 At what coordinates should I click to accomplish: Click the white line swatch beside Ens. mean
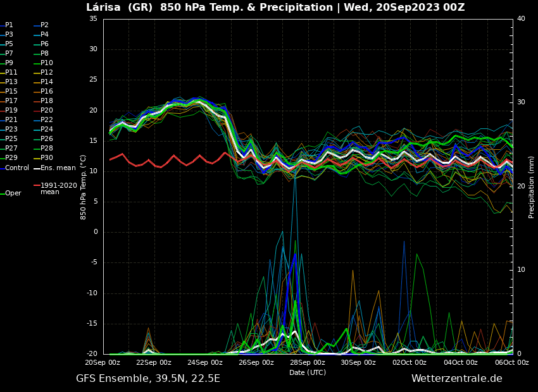[x=37, y=168]
